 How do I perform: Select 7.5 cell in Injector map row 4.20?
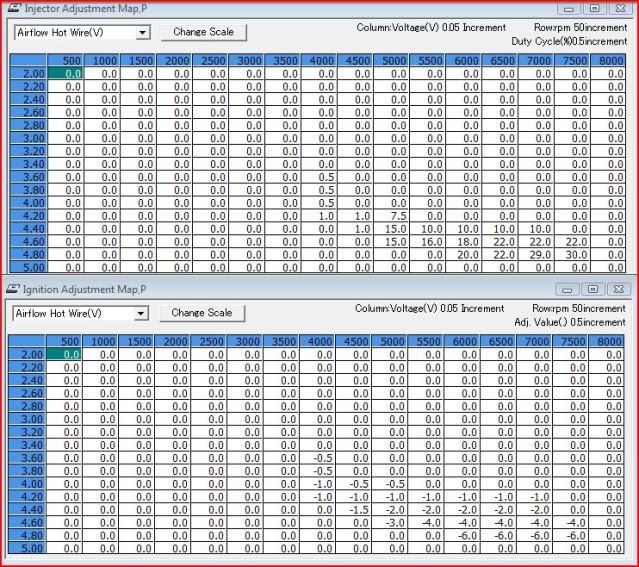pos(391,216)
